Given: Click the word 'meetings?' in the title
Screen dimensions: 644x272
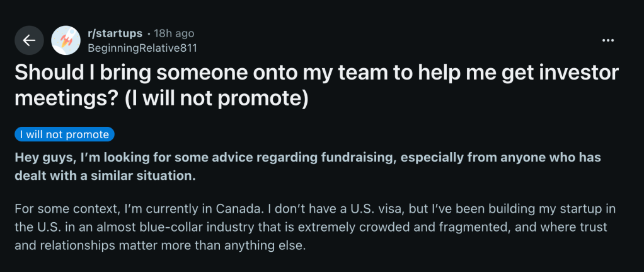Looking at the screenshot, I should coord(67,100).
